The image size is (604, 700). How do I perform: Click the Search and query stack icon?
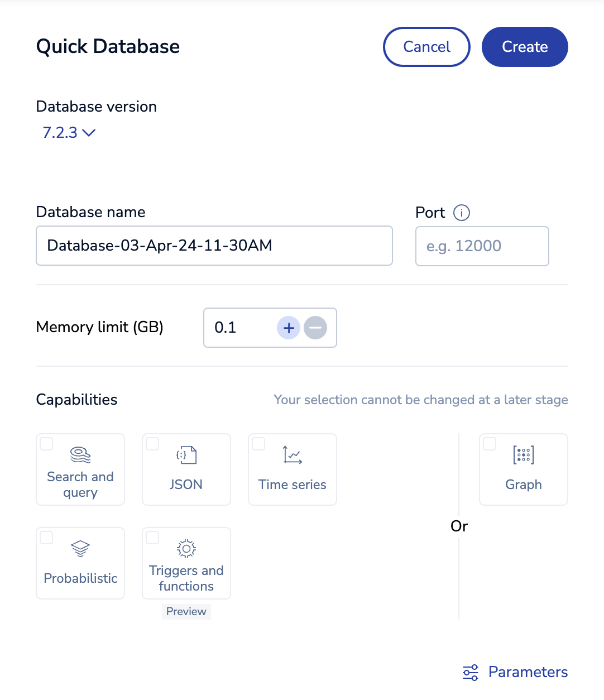80,455
